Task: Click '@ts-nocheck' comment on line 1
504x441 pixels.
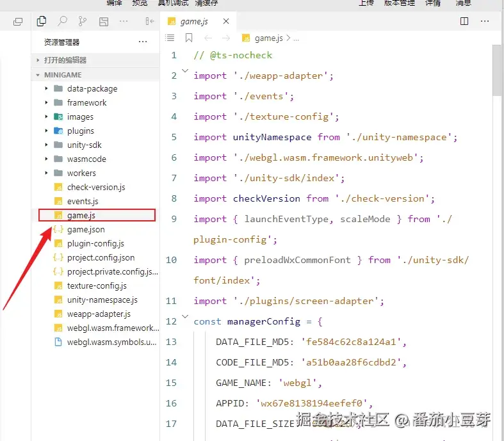Action: point(241,55)
